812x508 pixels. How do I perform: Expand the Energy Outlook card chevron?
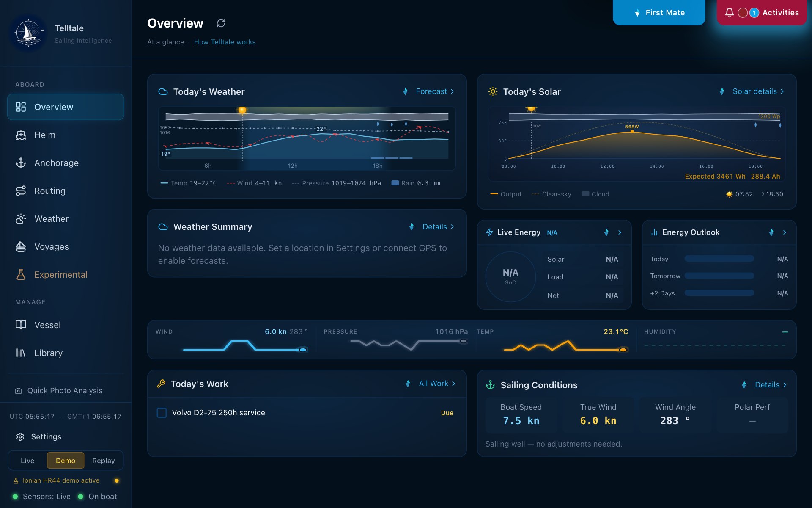click(x=785, y=232)
